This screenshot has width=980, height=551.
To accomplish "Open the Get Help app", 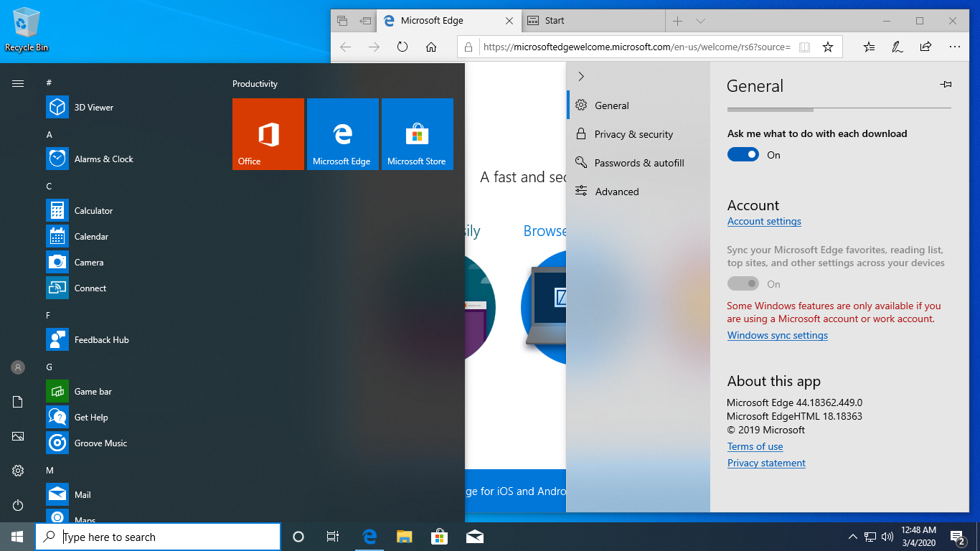I will (129, 418).
